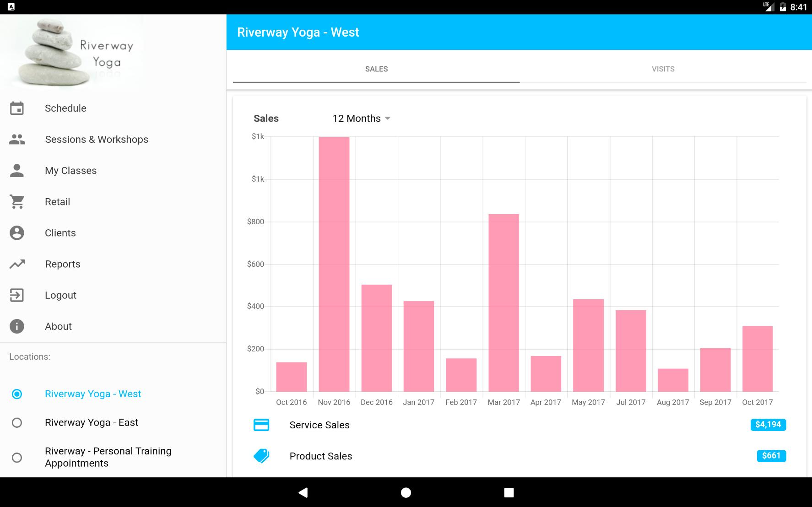Image resolution: width=812 pixels, height=507 pixels.
Task: Click the Locations: section label
Action: pyautogui.click(x=30, y=357)
